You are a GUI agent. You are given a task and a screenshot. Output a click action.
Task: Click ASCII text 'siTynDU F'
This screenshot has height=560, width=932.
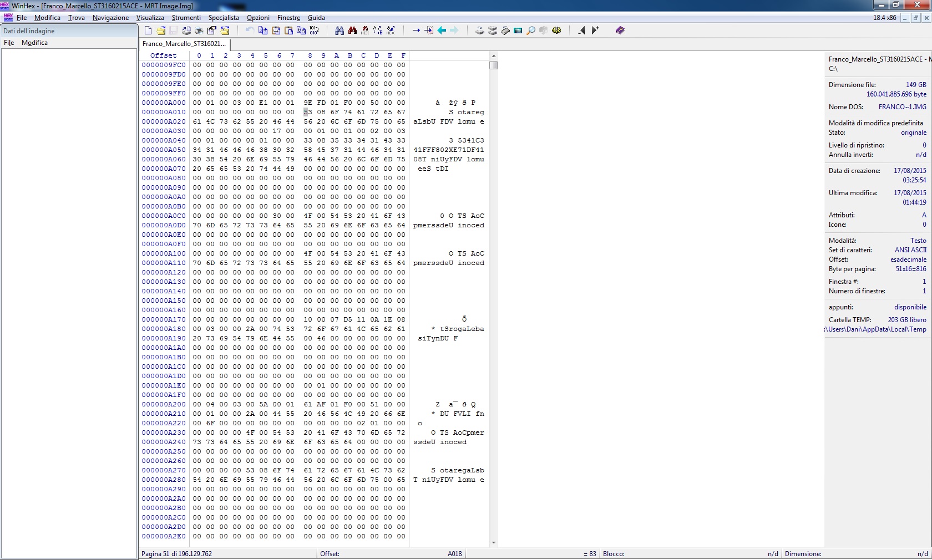pyautogui.click(x=438, y=338)
